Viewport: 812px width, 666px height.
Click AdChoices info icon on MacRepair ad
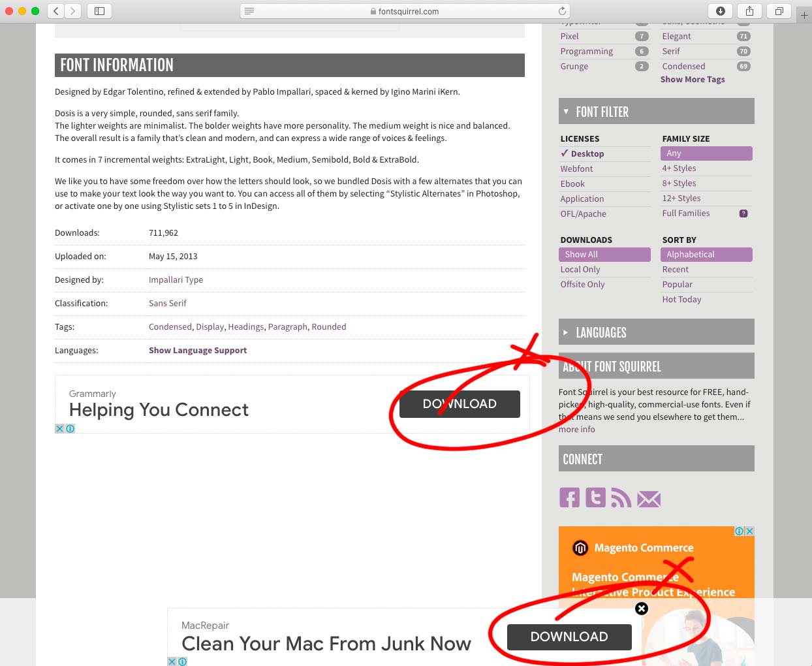[x=183, y=661]
